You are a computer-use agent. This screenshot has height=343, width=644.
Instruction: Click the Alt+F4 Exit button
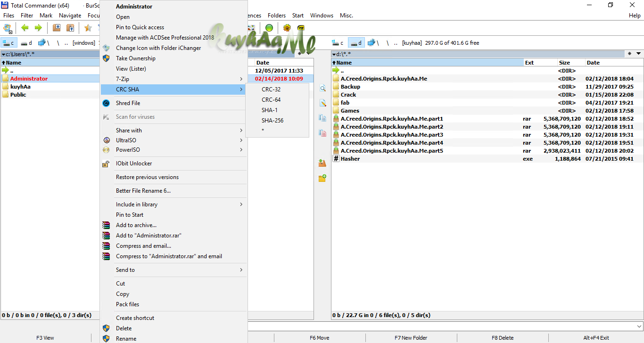(x=596, y=338)
